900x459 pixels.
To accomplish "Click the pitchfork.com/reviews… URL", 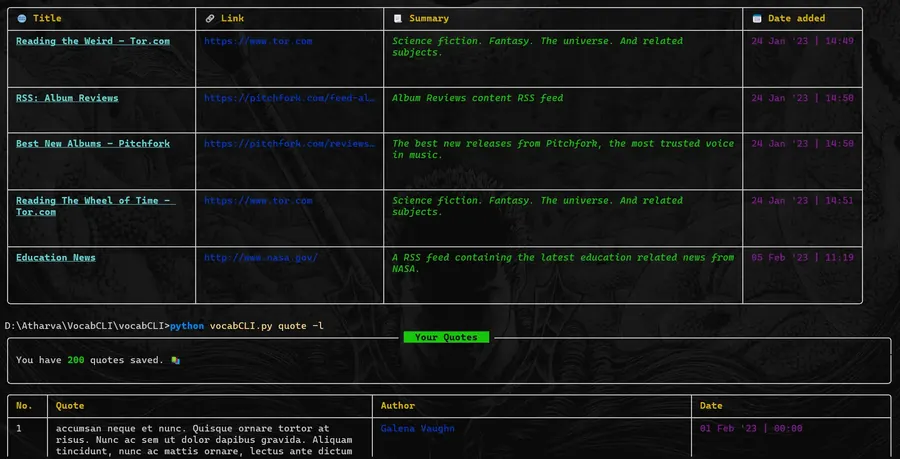I will (290, 143).
